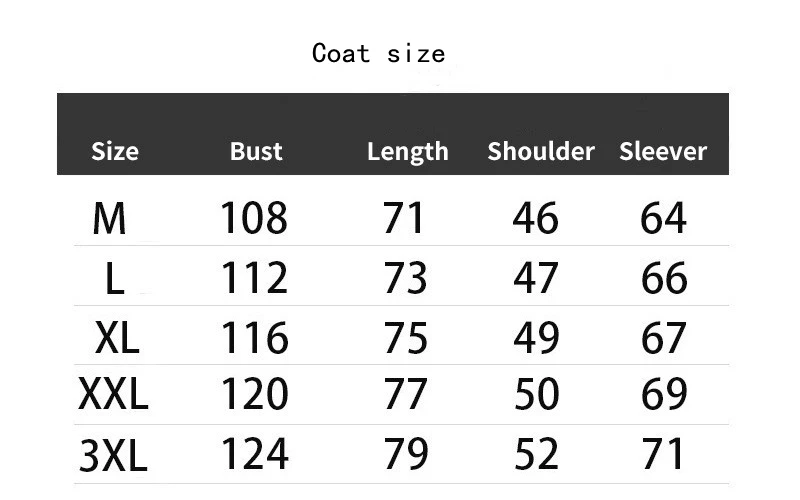Click the M size row label
Image resolution: width=800 pixels, height=500 pixels.
pyautogui.click(x=109, y=218)
